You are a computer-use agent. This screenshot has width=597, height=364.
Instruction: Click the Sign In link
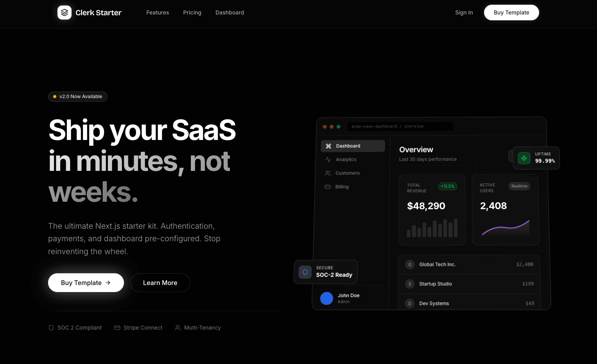464,13
